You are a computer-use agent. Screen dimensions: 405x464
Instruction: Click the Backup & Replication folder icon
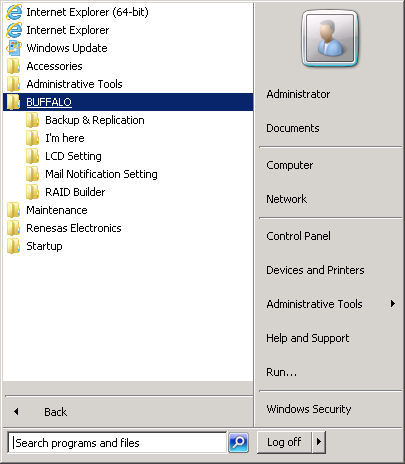point(33,120)
